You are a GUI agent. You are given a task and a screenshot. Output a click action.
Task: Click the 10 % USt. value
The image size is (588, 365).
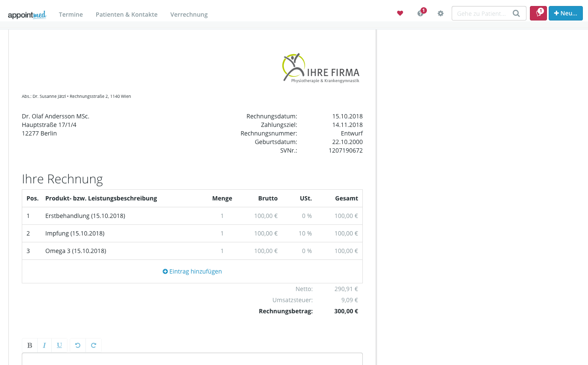305,233
